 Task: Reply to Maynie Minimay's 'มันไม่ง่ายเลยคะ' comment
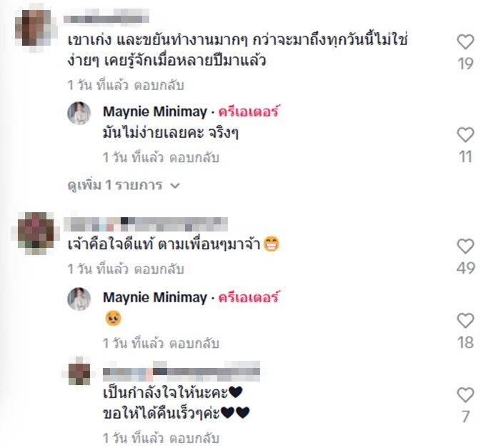click(194, 158)
